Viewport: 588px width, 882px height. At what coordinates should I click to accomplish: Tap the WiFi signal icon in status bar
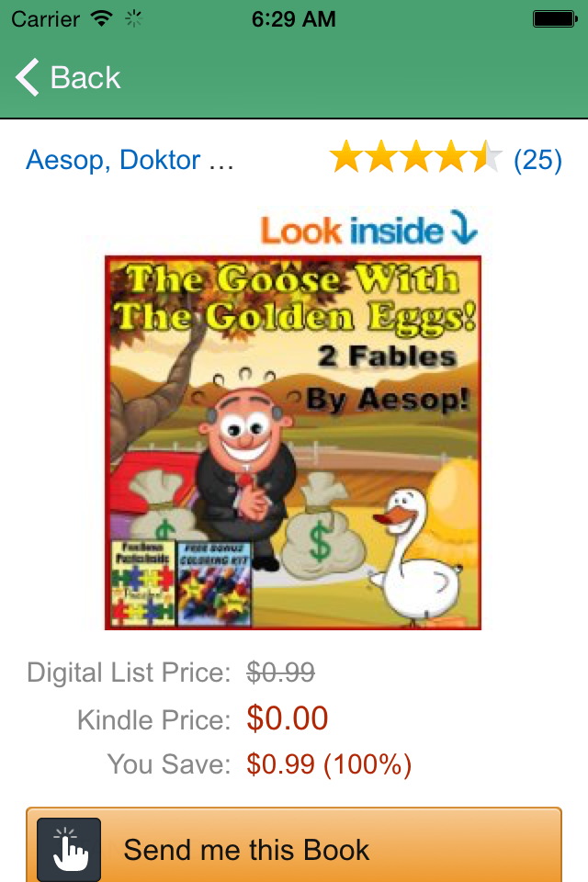101,19
